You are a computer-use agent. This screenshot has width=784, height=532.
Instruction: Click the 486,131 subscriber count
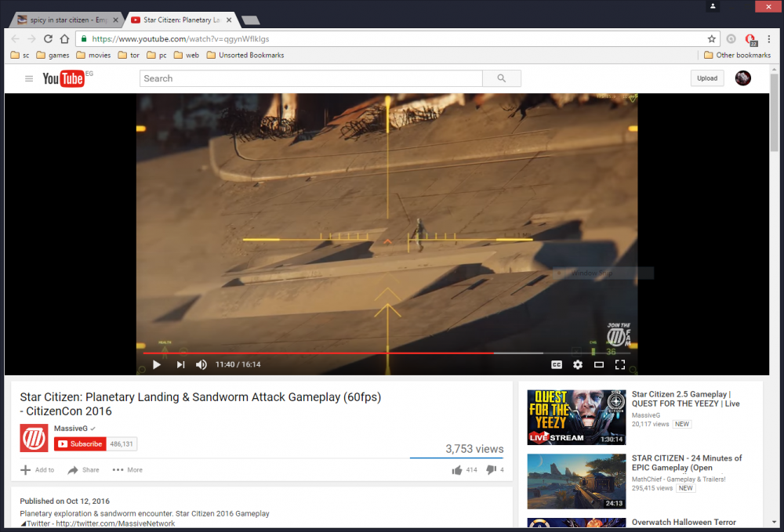122,444
